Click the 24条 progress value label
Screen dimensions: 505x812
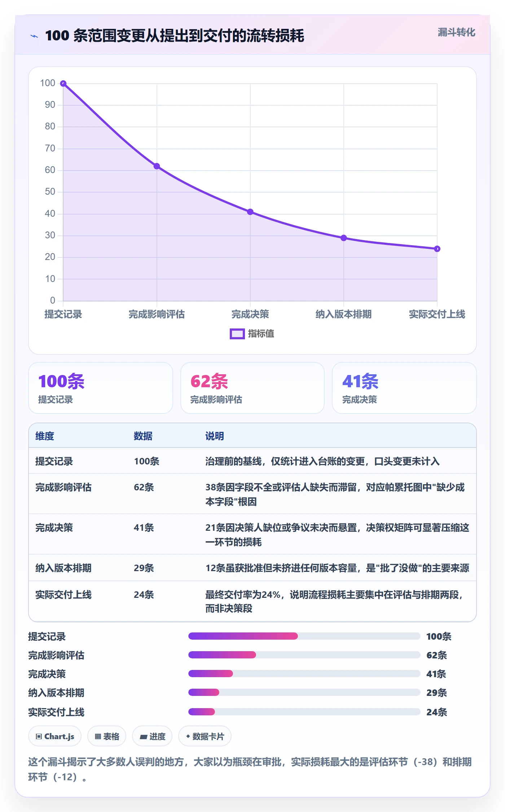[x=436, y=712]
